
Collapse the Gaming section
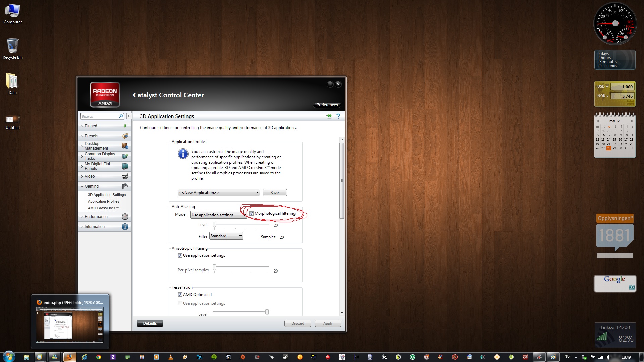pos(82,186)
